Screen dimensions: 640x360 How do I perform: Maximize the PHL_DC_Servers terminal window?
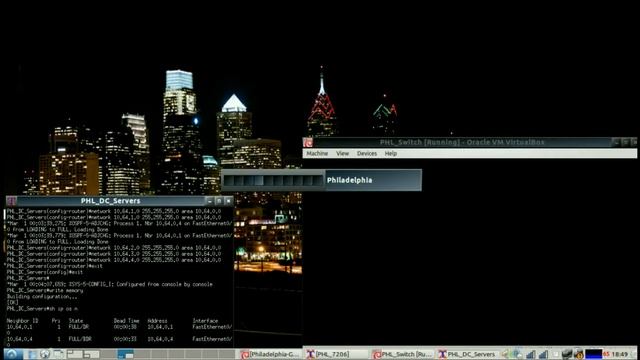tap(219, 201)
